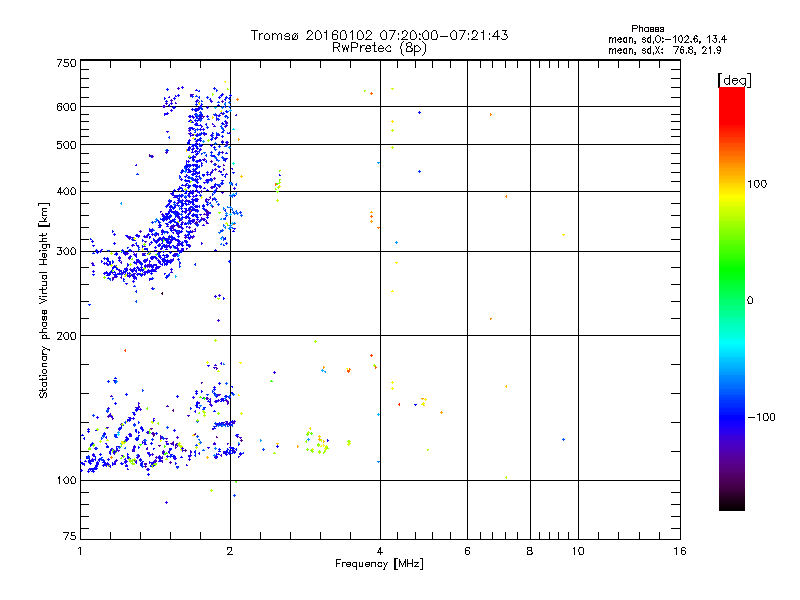The image size is (800, 600).
Task: Click the x-axis tick label '6'
Action: [x=467, y=551]
